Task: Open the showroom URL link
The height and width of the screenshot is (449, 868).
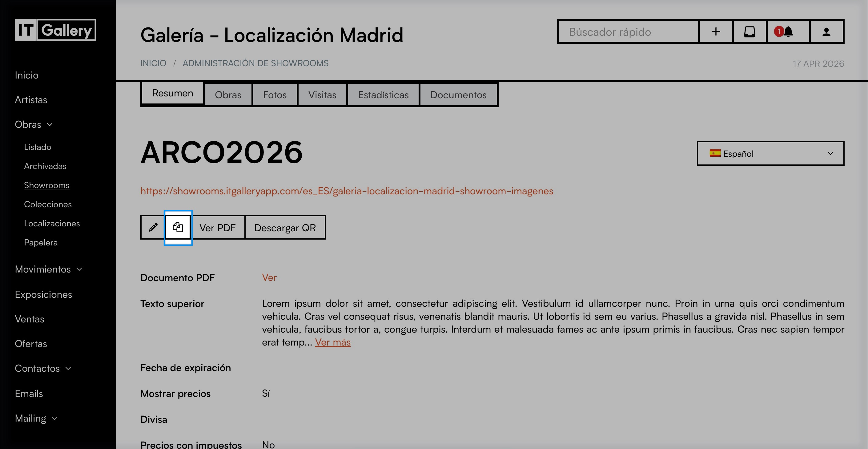Action: (x=347, y=191)
